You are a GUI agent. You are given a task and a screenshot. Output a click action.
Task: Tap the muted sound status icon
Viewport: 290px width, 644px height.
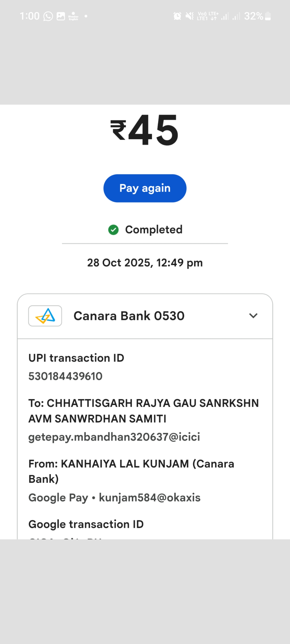[x=190, y=16]
